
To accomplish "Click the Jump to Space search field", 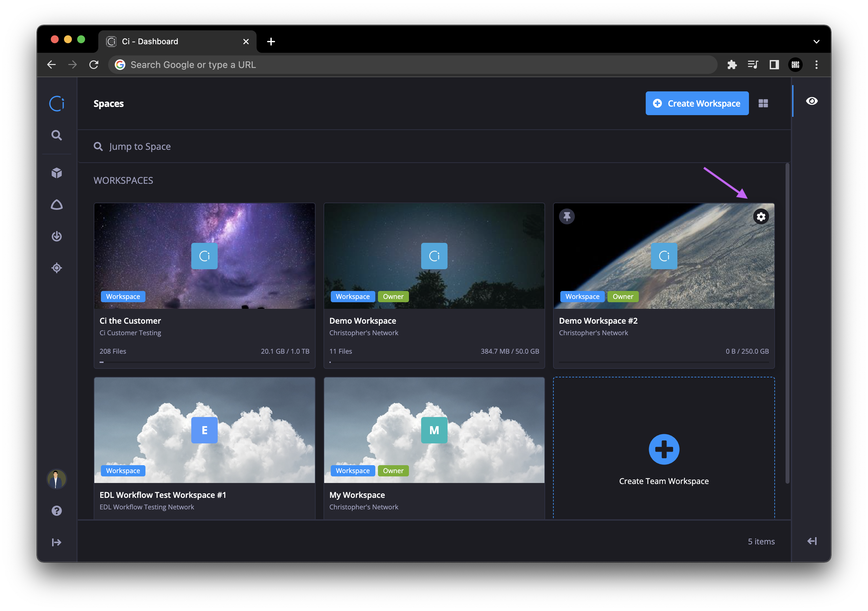I will [434, 146].
